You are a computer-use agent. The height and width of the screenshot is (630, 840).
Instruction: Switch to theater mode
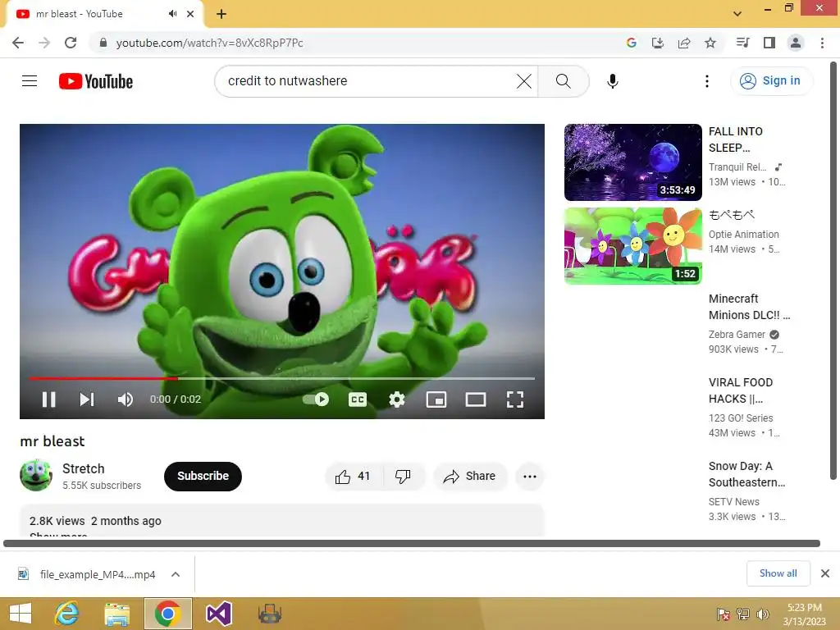(x=476, y=399)
